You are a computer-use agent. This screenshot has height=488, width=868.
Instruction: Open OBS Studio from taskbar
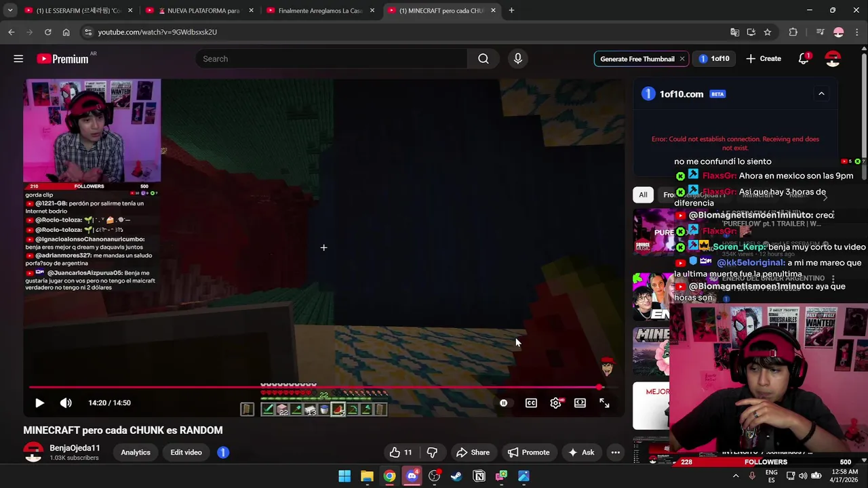coord(434,476)
